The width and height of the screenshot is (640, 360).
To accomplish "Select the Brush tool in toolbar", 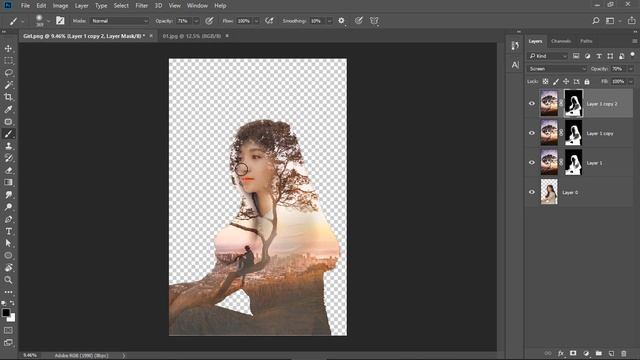I will click(x=8, y=134).
